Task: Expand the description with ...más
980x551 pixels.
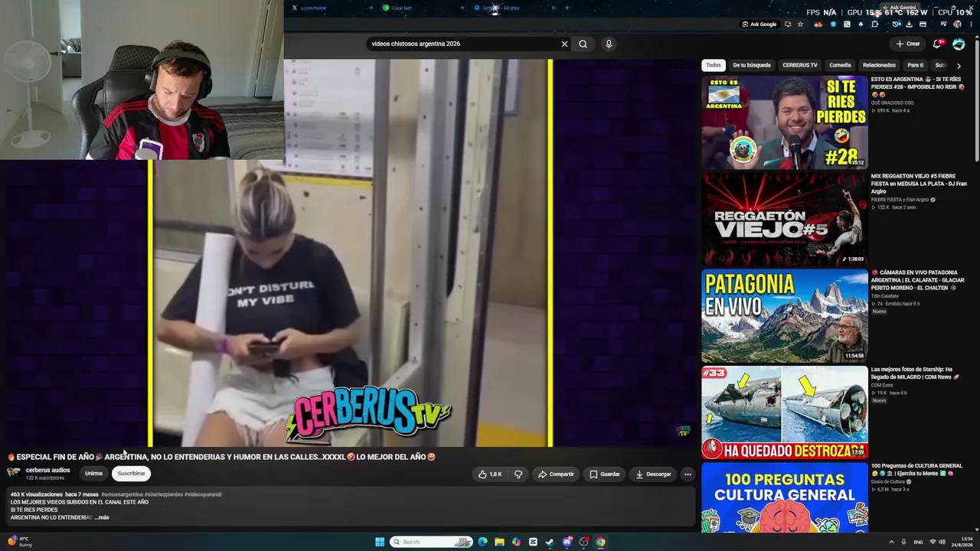Action: coord(102,517)
